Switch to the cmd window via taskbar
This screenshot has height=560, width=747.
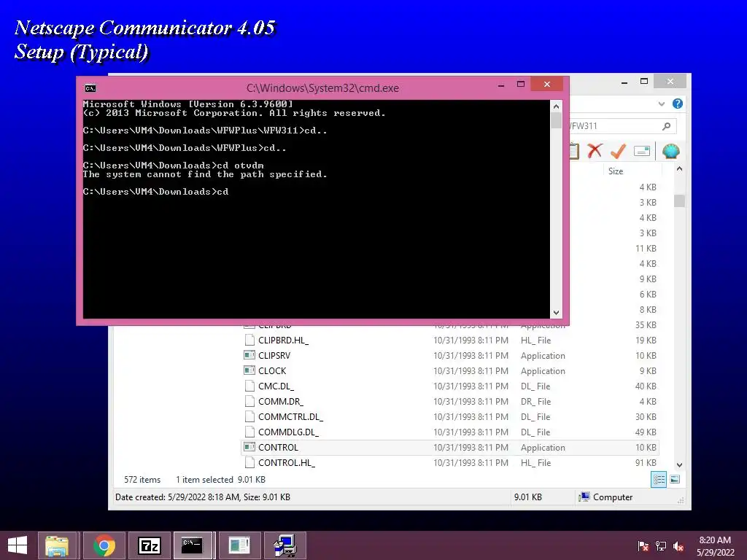coord(193,545)
